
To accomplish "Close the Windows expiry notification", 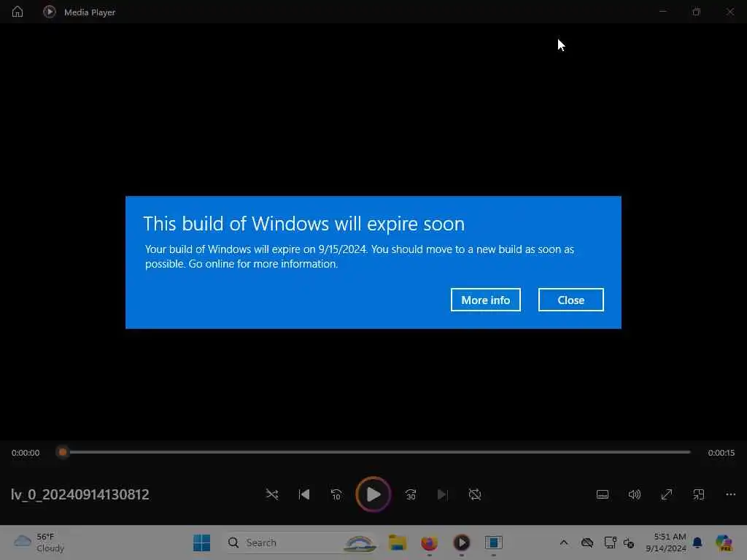I will coord(570,300).
